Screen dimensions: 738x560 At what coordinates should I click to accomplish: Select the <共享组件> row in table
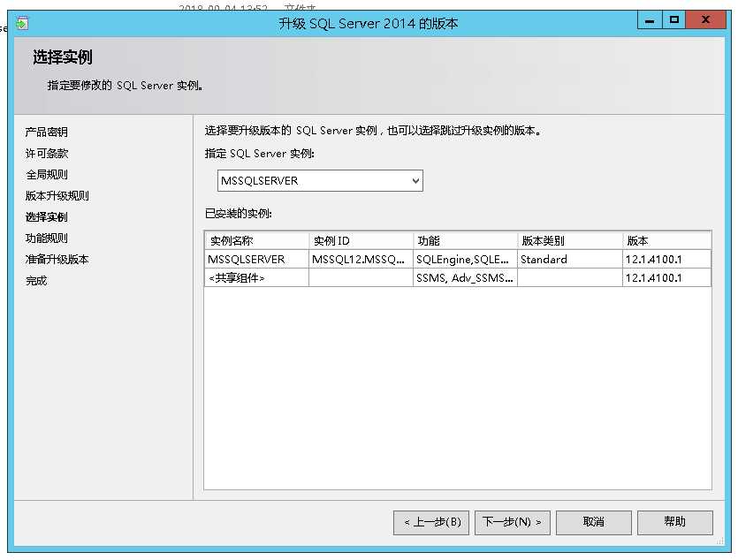click(x=458, y=278)
